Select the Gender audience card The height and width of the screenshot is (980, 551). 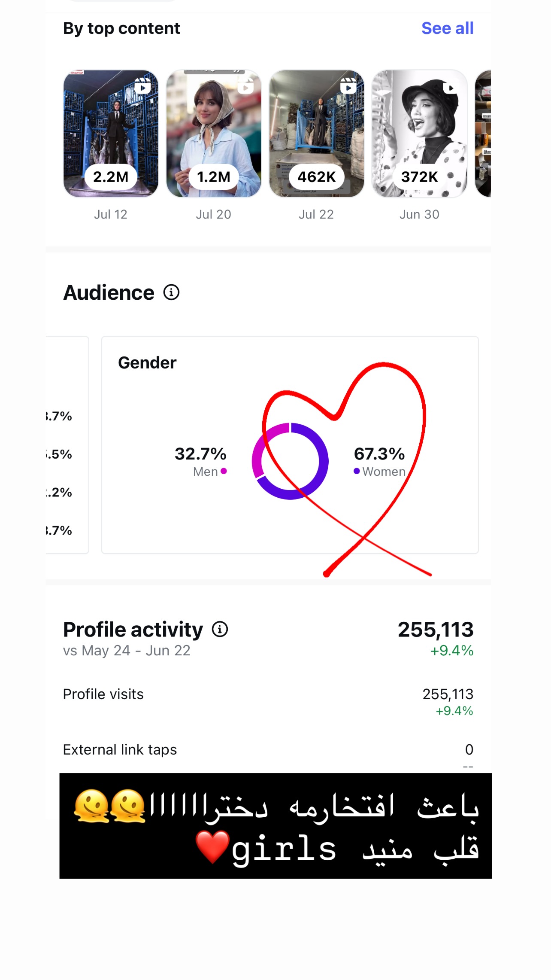(290, 445)
